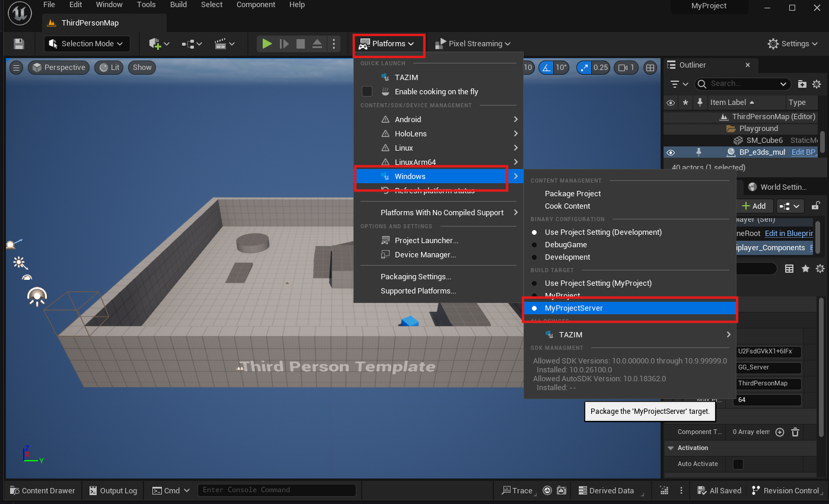Open the Selection Mode dropdown
Viewport: 829px width, 504px height.
[87, 44]
